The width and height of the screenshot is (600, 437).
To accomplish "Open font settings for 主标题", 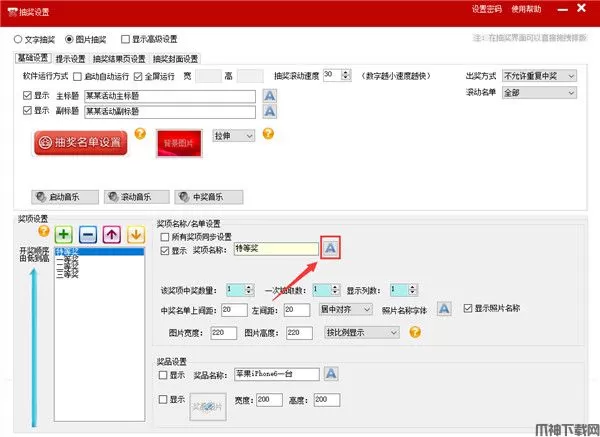I will [x=269, y=95].
